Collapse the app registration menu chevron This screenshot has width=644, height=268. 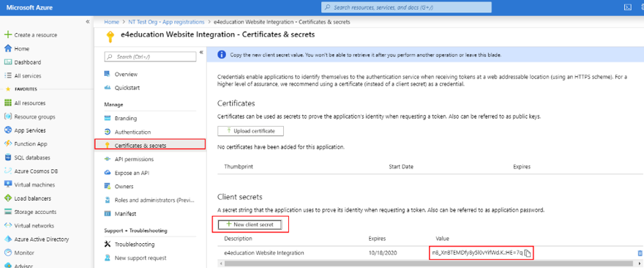click(201, 52)
